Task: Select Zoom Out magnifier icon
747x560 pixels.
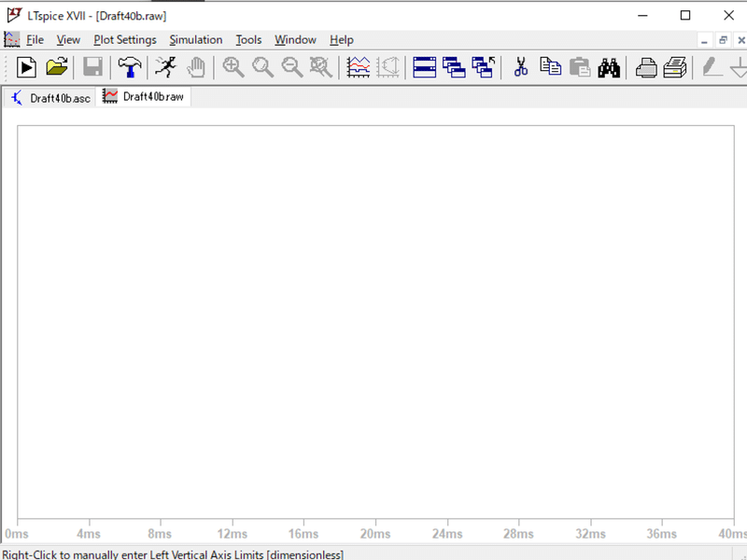Action: tap(292, 67)
